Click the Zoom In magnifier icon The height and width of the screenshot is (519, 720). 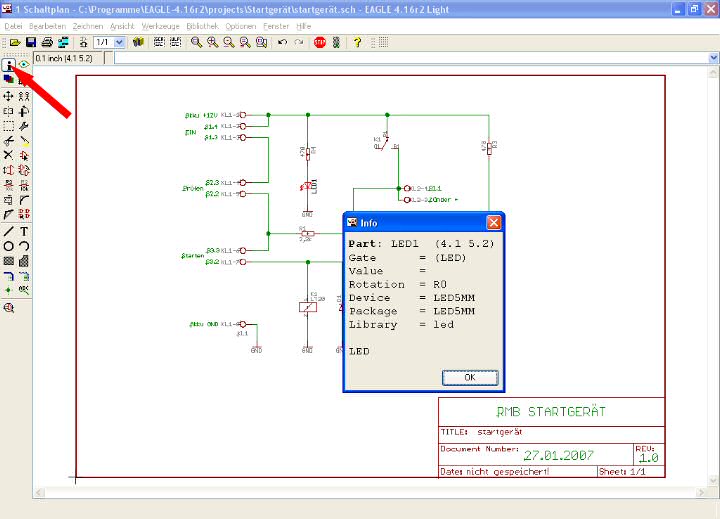coord(213,43)
